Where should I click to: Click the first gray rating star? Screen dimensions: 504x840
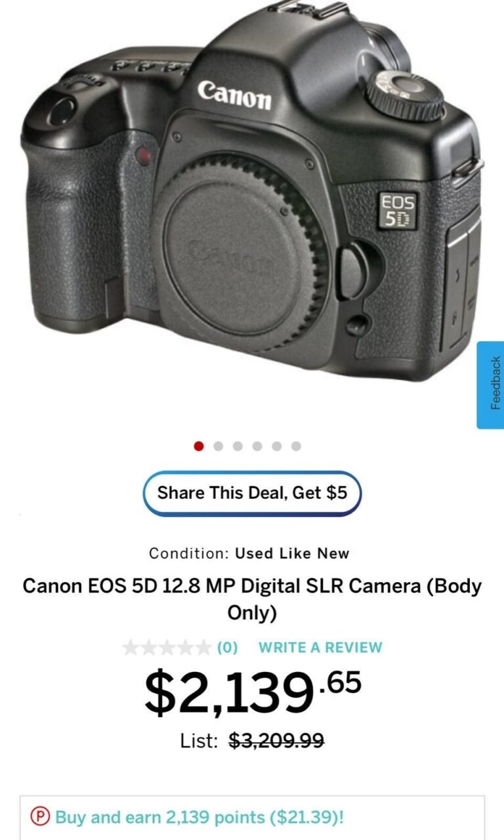point(131,648)
